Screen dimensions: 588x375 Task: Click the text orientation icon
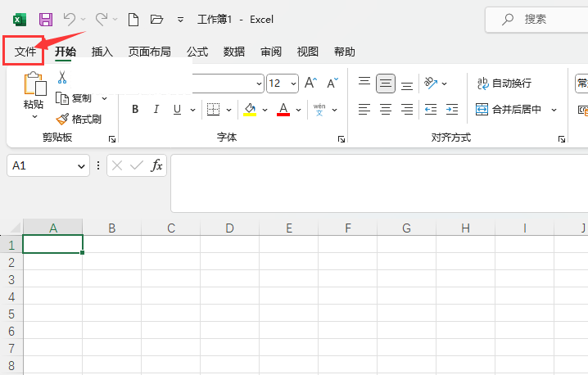tap(431, 83)
